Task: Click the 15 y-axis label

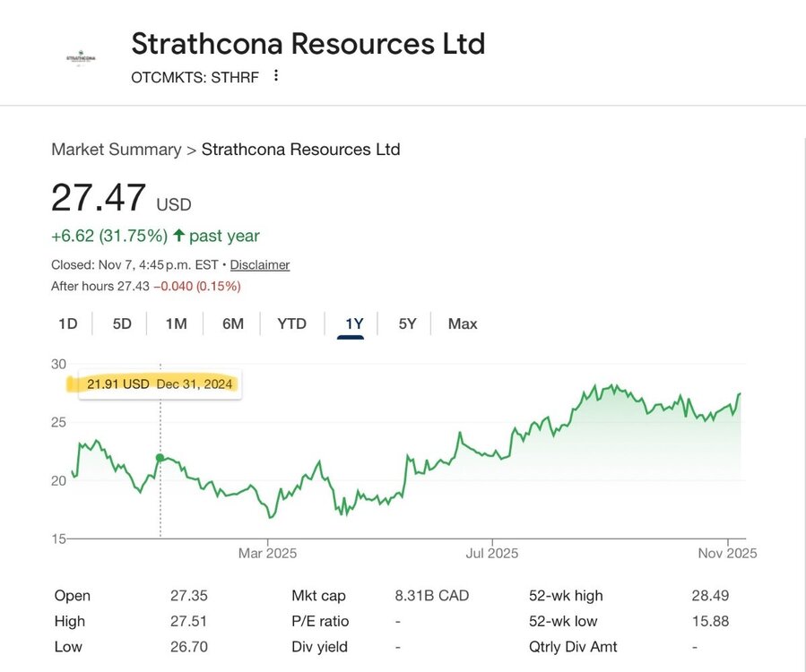Action: (58, 538)
